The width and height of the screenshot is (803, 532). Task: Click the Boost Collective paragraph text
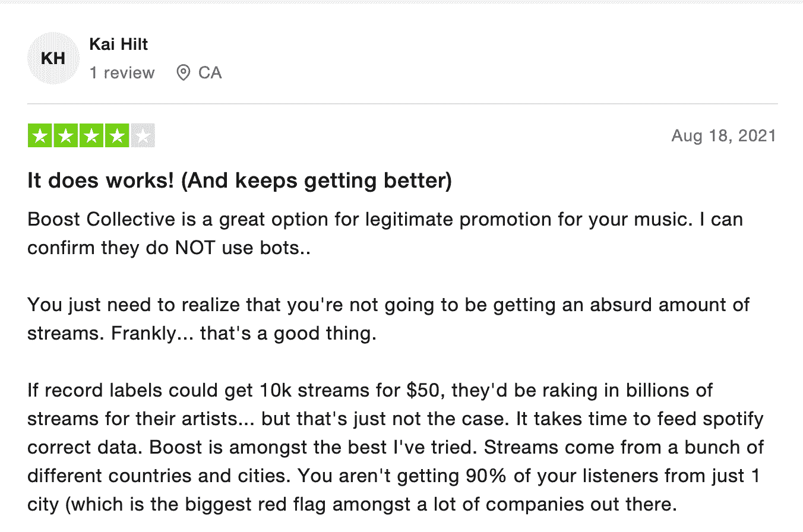point(385,234)
